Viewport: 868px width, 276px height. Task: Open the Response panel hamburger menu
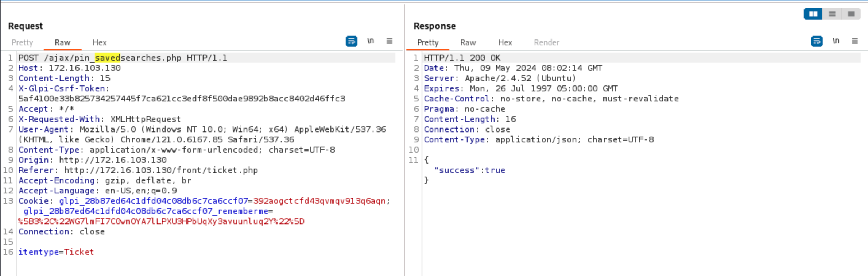coord(855,41)
